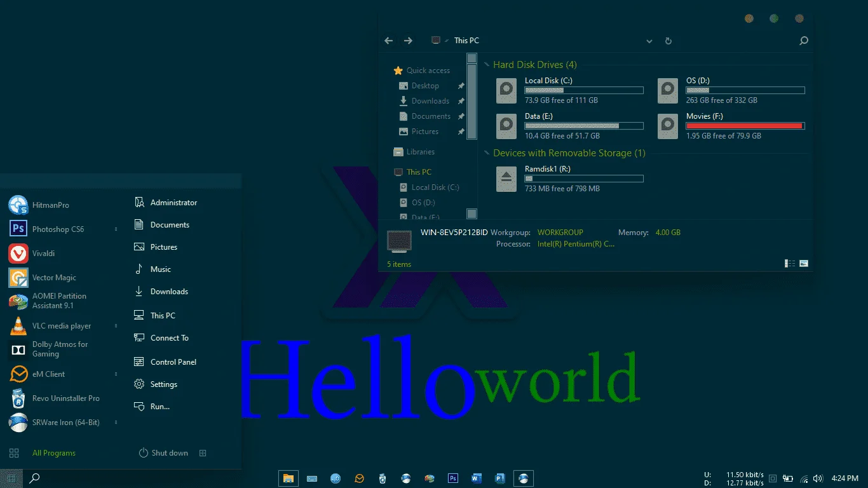The height and width of the screenshot is (488, 868).
Task: Switch to details view in This PC window
Action: (790, 264)
